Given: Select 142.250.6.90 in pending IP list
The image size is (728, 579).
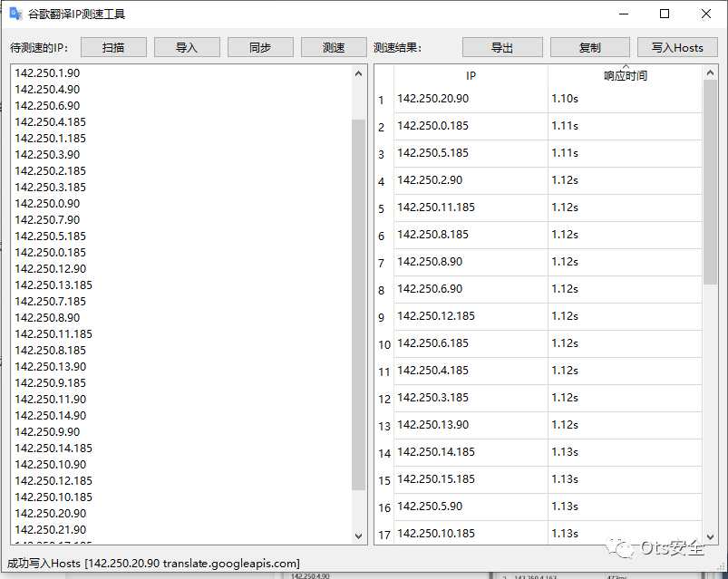Looking at the screenshot, I should pyautogui.click(x=47, y=106).
